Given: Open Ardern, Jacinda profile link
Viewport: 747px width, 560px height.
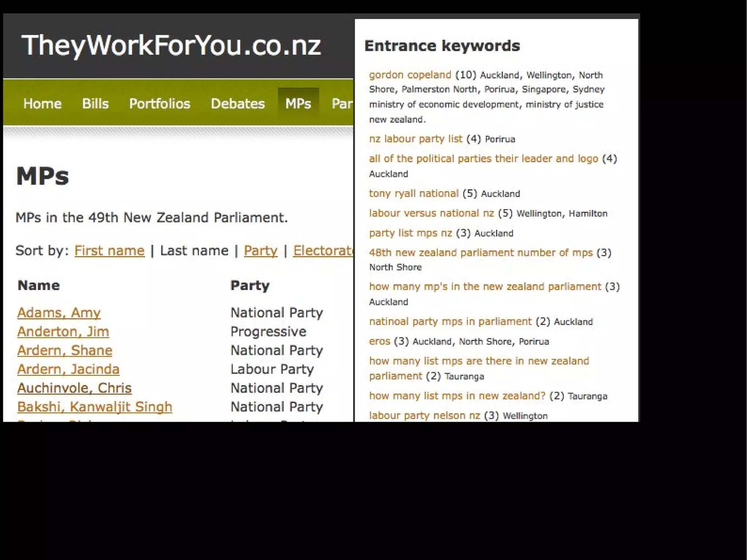Looking at the screenshot, I should coord(68,369).
